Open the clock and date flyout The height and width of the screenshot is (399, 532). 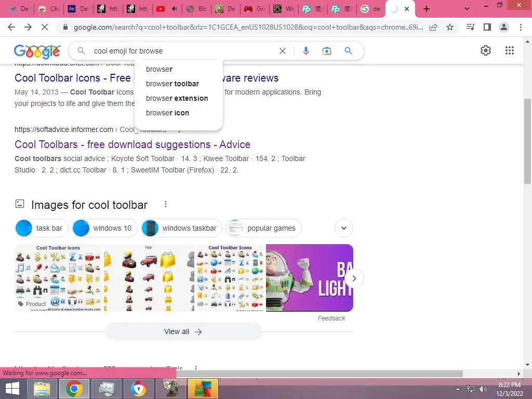[x=509, y=389]
